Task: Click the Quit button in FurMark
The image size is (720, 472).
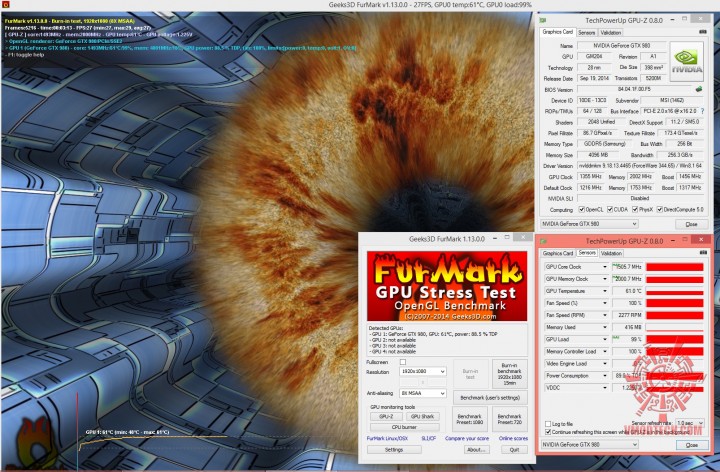Action: point(514,450)
